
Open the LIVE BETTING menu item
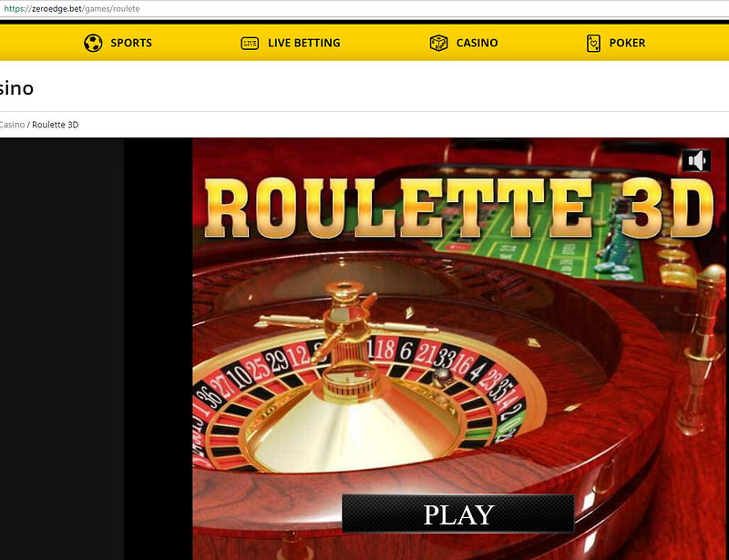[304, 43]
